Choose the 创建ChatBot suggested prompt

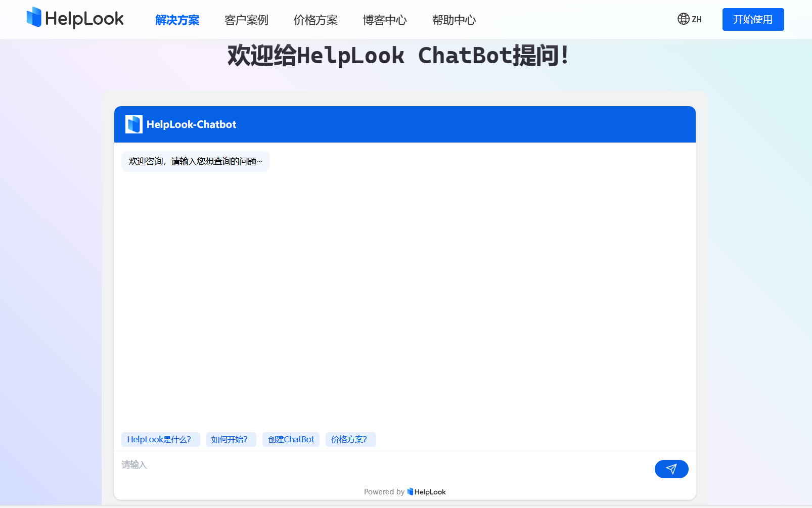click(x=291, y=439)
